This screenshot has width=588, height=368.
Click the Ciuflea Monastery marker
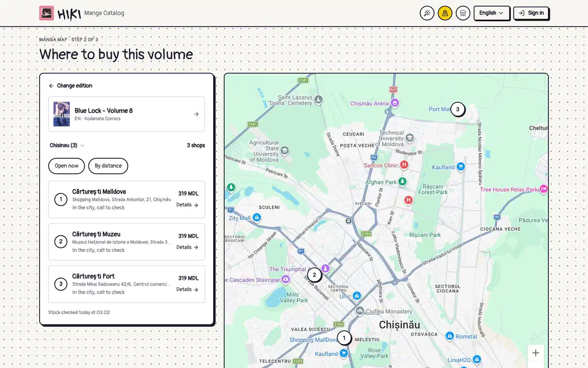[x=360, y=311]
